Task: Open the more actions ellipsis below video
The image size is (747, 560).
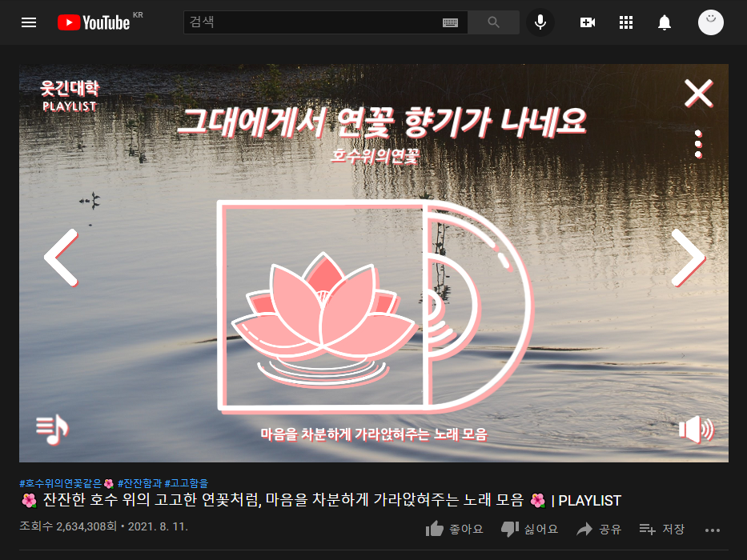Action: coord(713,530)
